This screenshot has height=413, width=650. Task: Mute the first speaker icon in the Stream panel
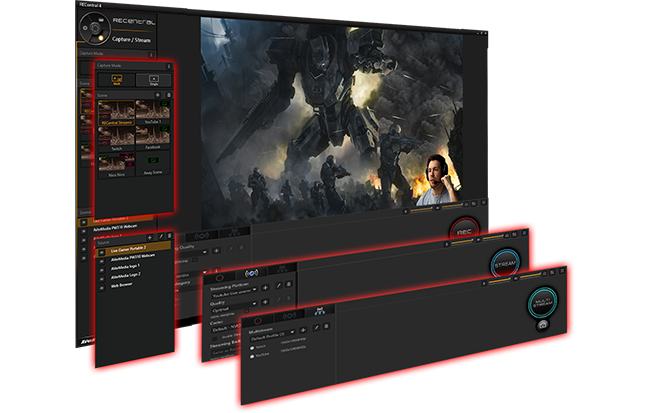coord(446,245)
